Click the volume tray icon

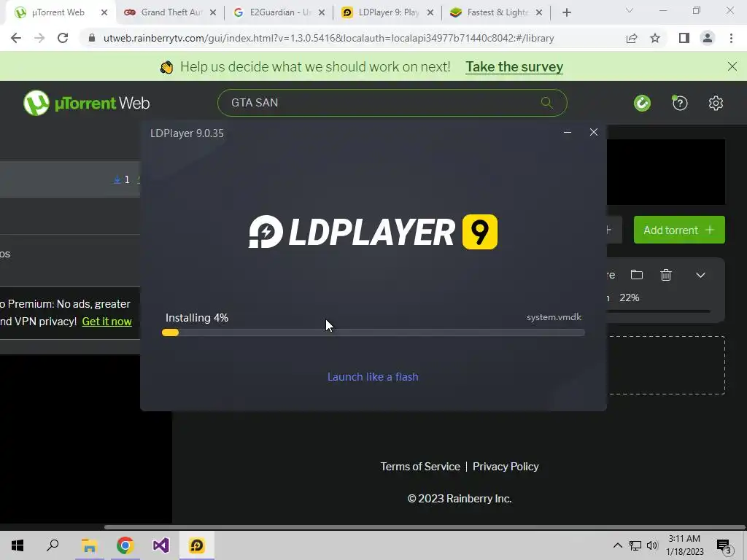click(652, 545)
